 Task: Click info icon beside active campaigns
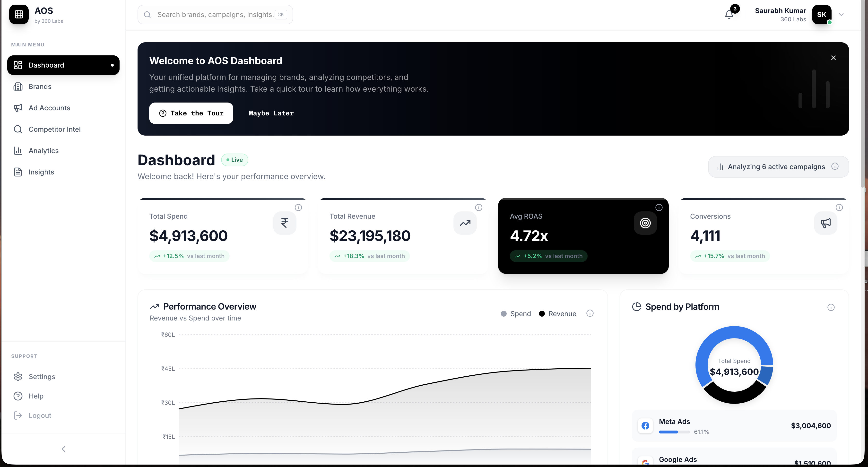(835, 166)
